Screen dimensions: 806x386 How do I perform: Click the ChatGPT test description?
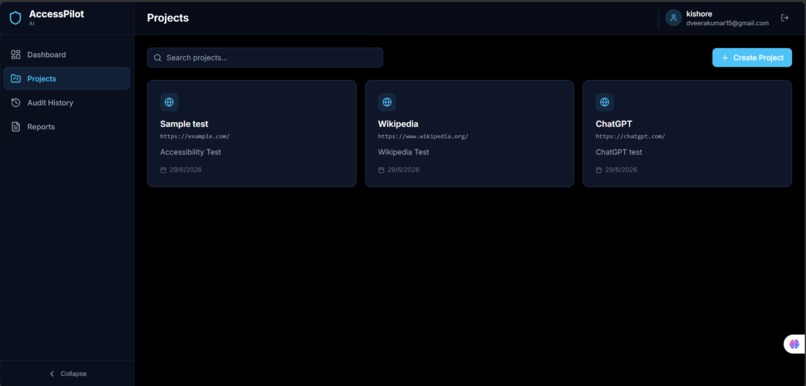pyautogui.click(x=619, y=152)
